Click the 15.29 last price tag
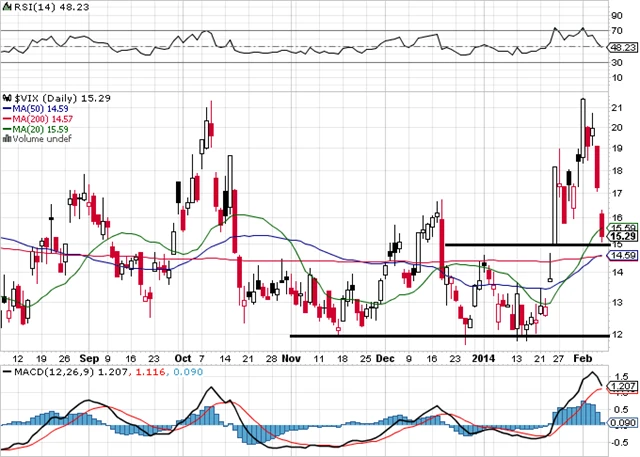This screenshot has width=640, height=457. pyautogui.click(x=623, y=236)
